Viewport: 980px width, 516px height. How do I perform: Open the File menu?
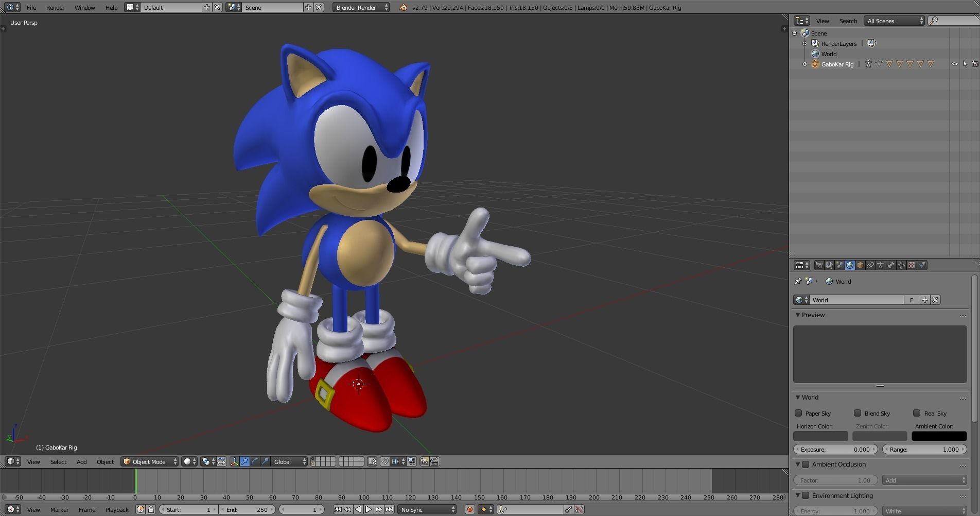[x=31, y=7]
